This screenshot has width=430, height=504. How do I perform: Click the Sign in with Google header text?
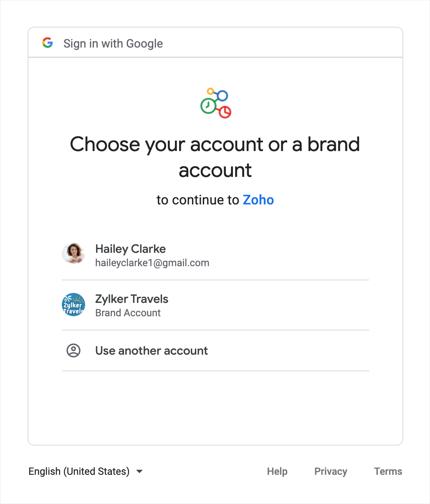coord(113,43)
